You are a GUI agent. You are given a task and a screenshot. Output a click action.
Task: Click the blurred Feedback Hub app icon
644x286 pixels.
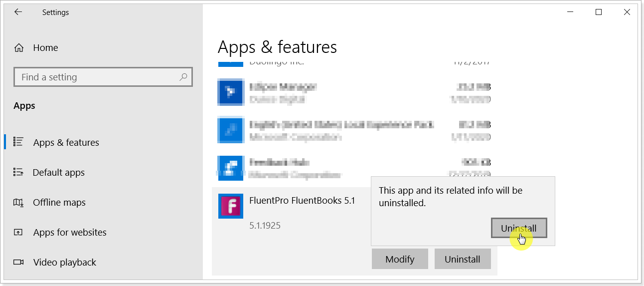point(231,168)
